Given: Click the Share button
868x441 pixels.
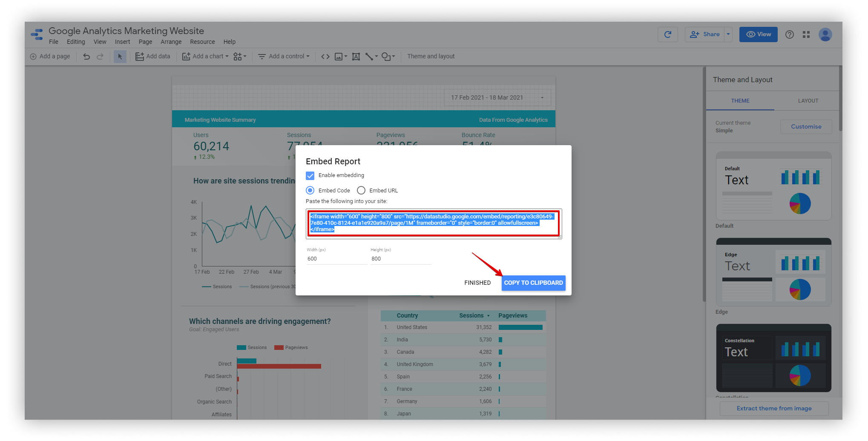Looking at the screenshot, I should click(705, 34).
